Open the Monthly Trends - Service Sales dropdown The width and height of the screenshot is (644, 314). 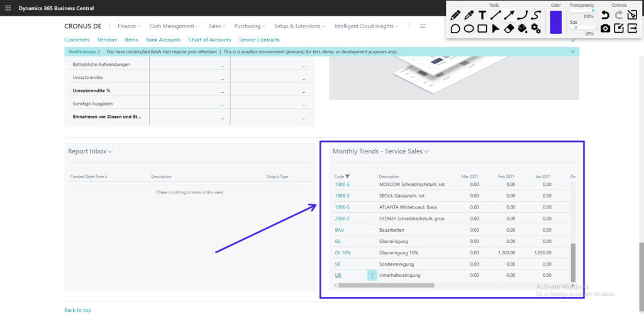click(426, 151)
